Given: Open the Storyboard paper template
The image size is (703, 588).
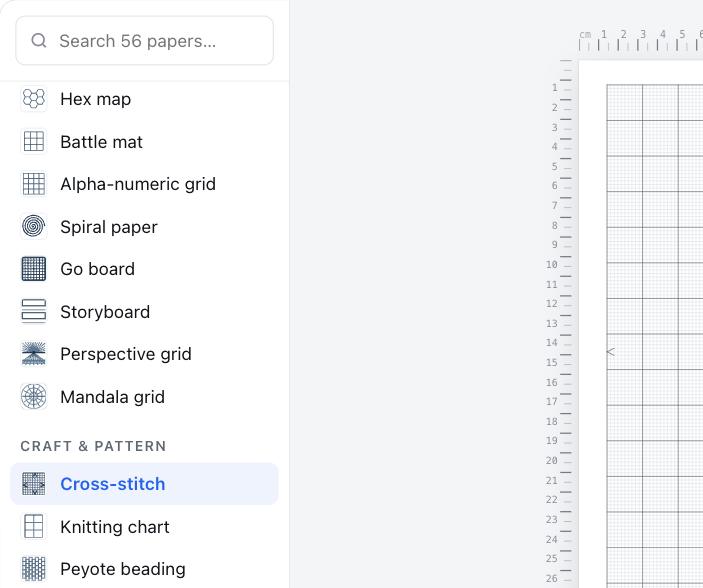Looking at the screenshot, I should (x=144, y=312).
